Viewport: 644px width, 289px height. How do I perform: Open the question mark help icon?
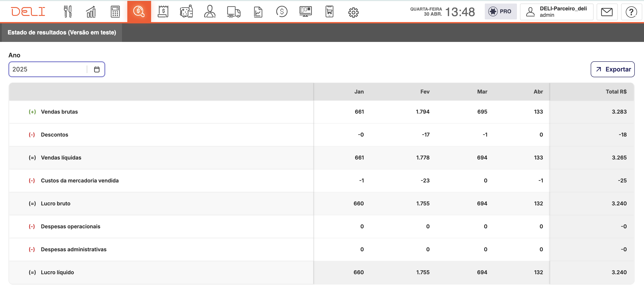[631, 12]
